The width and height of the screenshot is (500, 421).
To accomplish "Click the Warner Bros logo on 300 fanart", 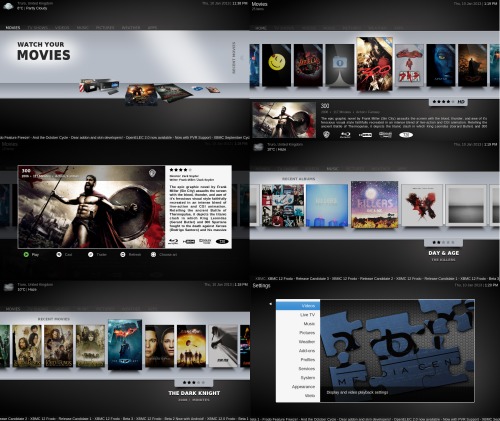I will (x=153, y=173).
